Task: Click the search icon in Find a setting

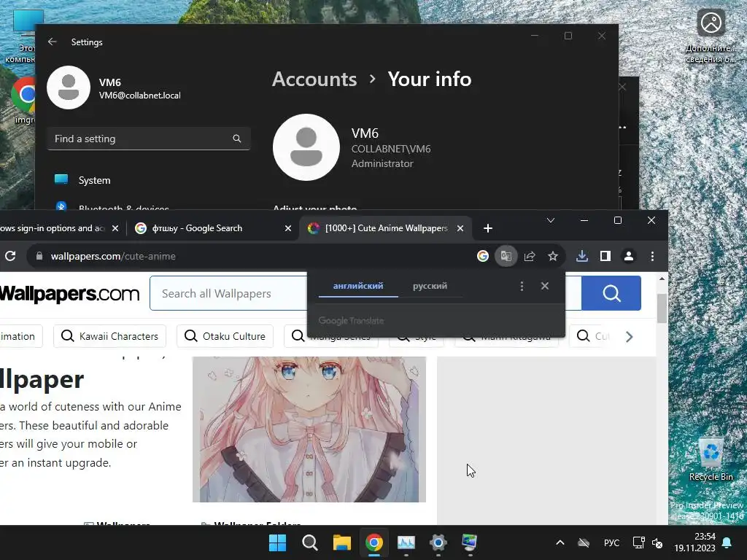Action: (237, 139)
